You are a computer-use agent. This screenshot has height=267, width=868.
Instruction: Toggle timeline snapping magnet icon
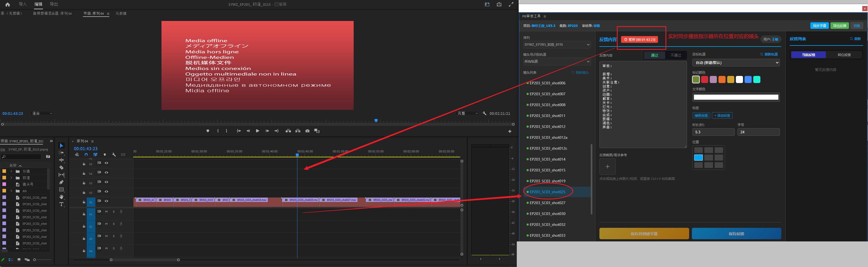point(86,155)
